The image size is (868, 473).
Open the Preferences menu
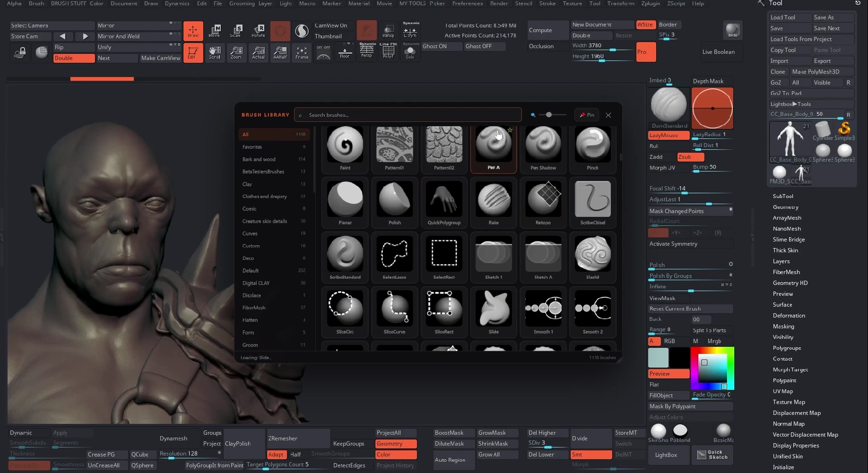point(468,3)
